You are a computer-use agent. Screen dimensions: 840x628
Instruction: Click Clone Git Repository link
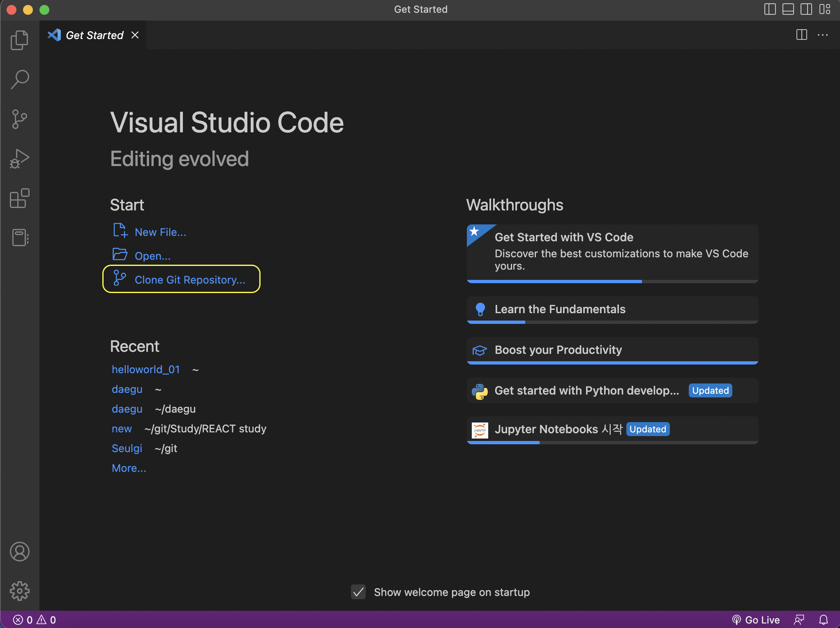point(190,279)
